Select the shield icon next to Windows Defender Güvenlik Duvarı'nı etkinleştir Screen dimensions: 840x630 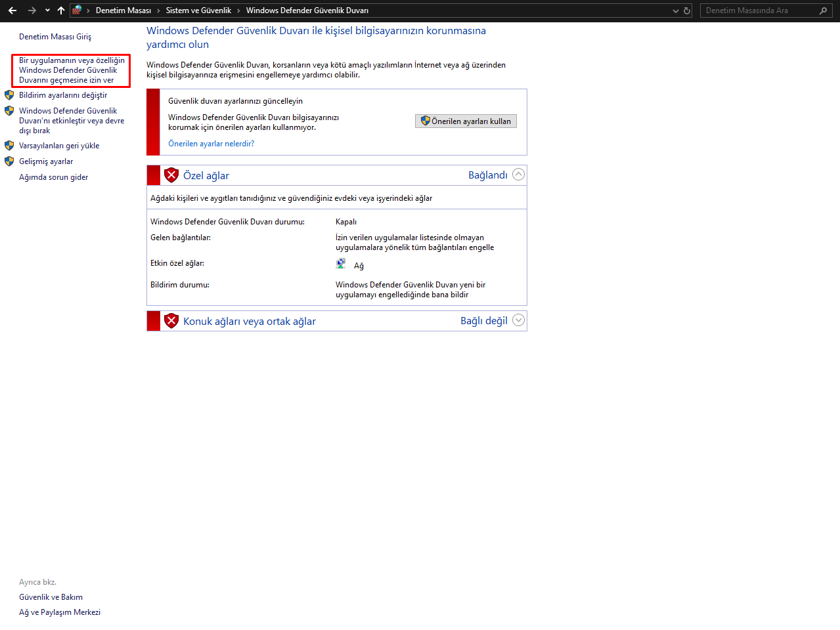tap(9, 110)
